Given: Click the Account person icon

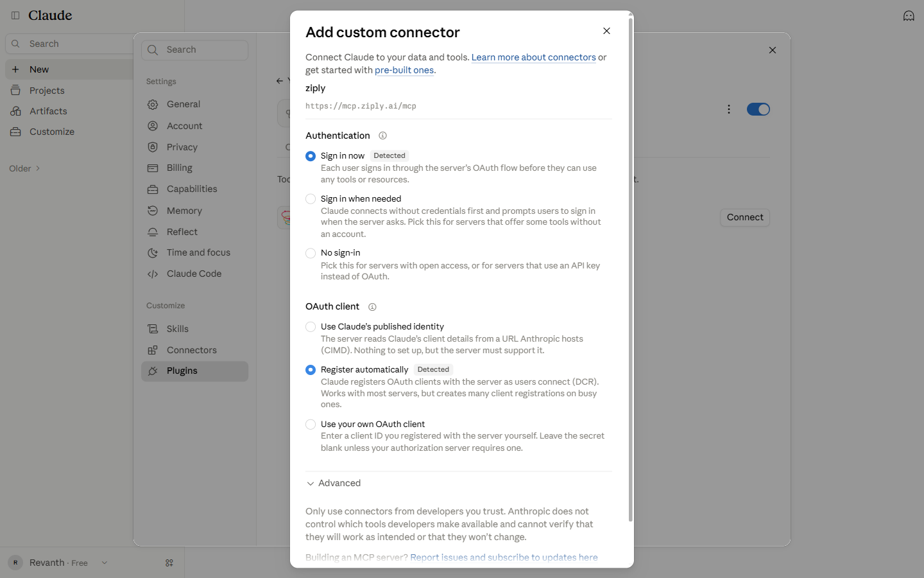Looking at the screenshot, I should pos(153,127).
